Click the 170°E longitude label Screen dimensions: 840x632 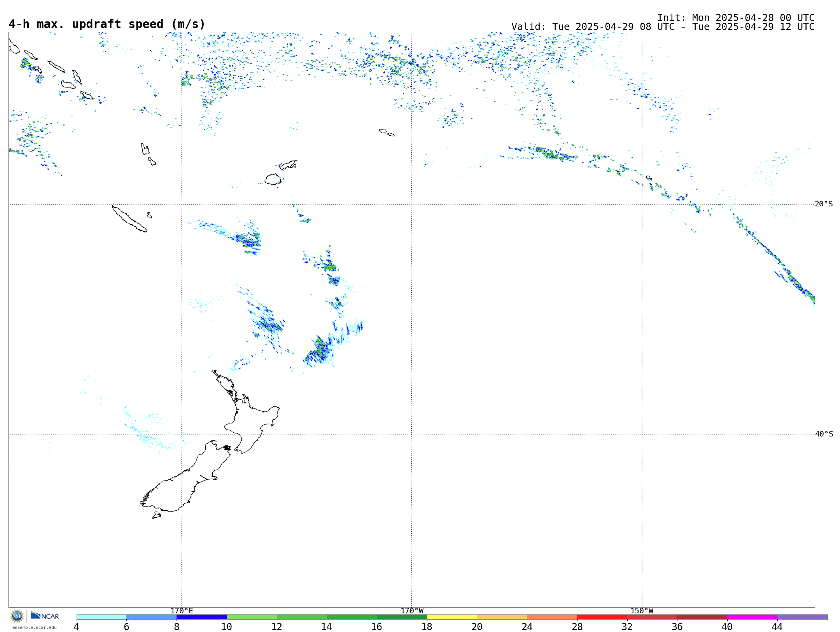[182, 611]
